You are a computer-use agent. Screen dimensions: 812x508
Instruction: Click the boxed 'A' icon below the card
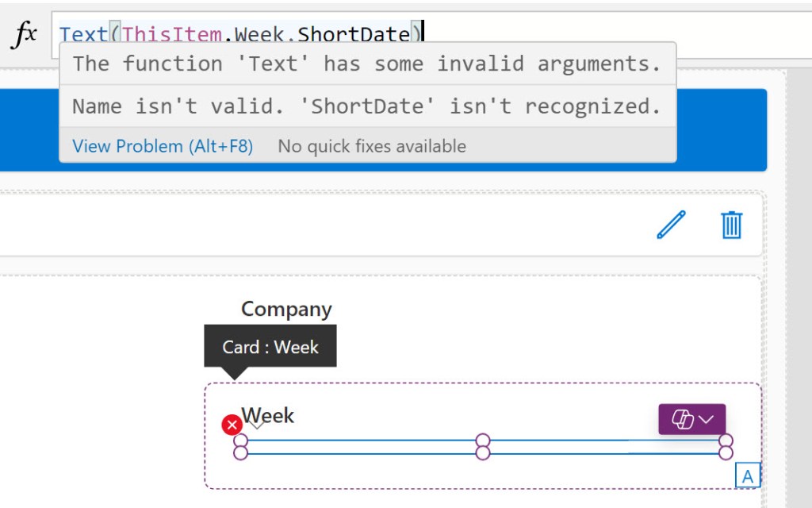tap(748, 475)
